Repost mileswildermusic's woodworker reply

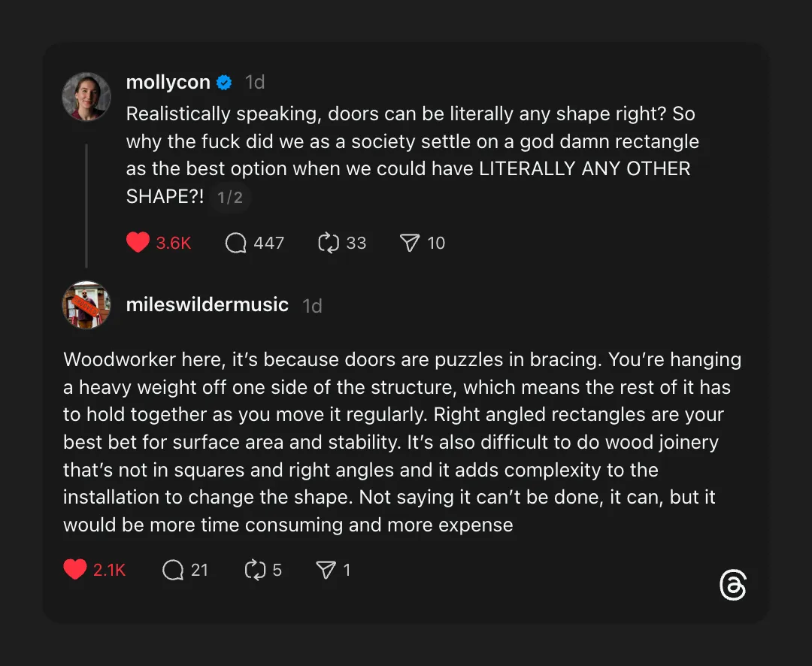[256, 570]
